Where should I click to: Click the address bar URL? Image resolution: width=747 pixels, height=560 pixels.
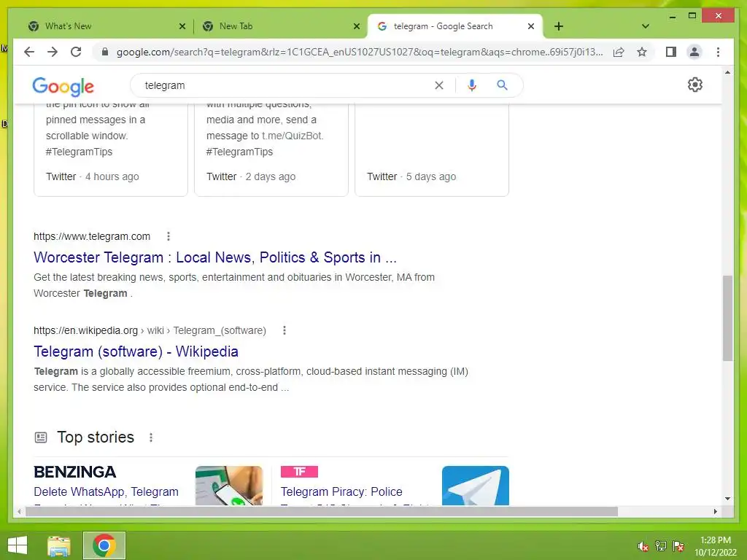pos(359,52)
